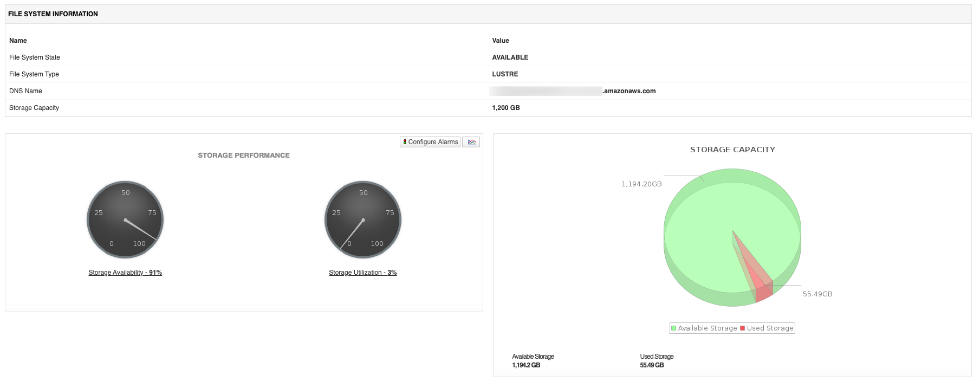Click the Name column header
This screenshot has height=382, width=980.
coord(18,41)
